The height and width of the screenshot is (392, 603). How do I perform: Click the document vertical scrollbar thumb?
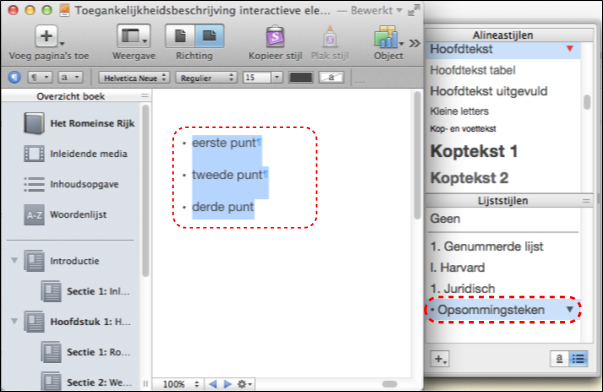click(x=417, y=155)
